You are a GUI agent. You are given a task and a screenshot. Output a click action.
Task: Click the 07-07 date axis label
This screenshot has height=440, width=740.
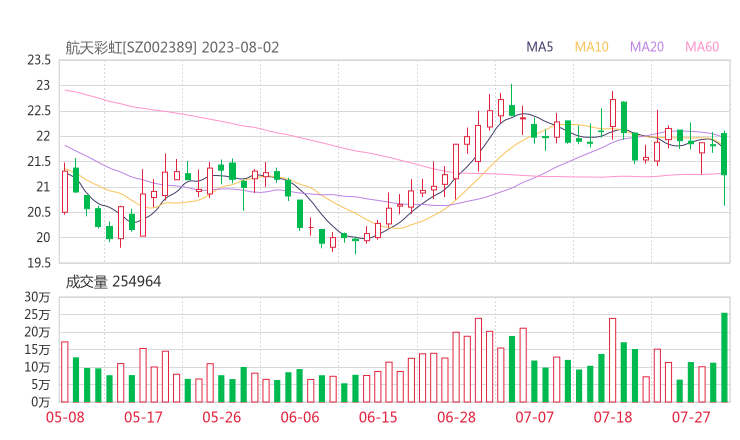(x=534, y=417)
